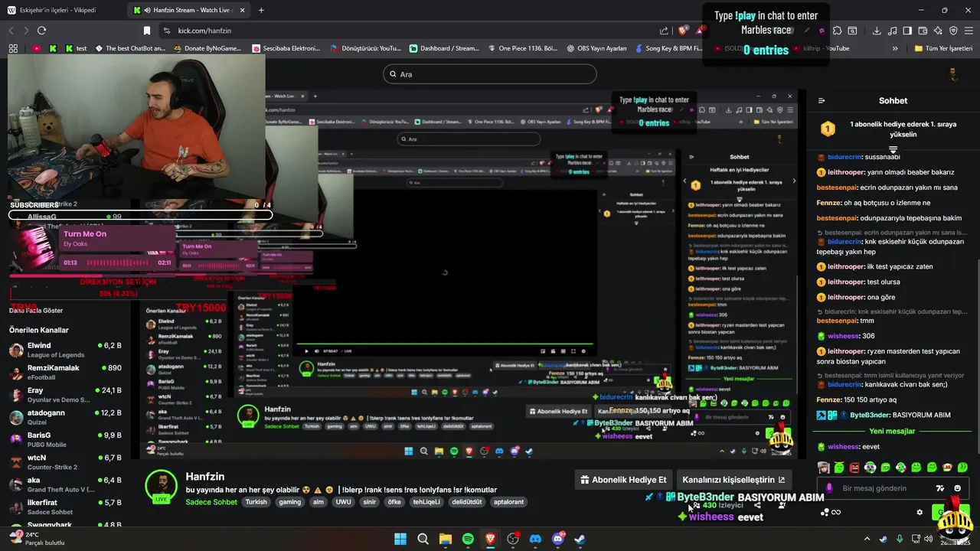Click the Brave Shields lion icon in address bar
Screen dimensions: 980x551
coord(683,31)
